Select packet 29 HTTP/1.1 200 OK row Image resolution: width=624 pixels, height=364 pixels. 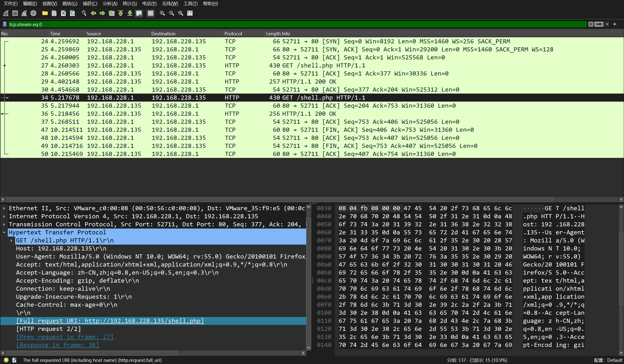[309, 81]
